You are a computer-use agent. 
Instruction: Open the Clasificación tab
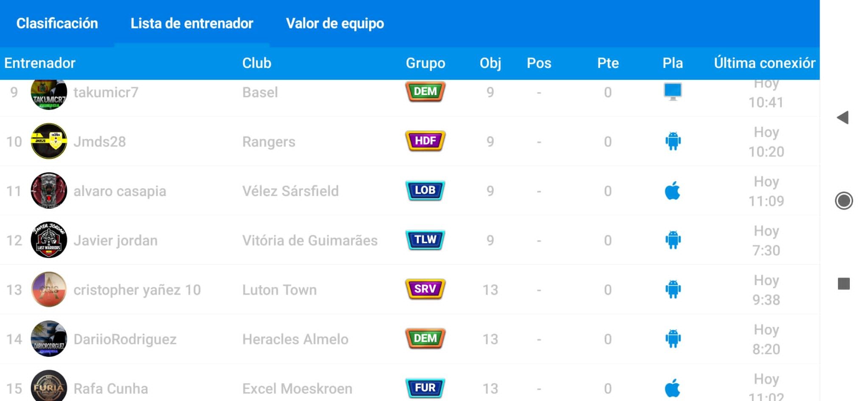pyautogui.click(x=57, y=23)
